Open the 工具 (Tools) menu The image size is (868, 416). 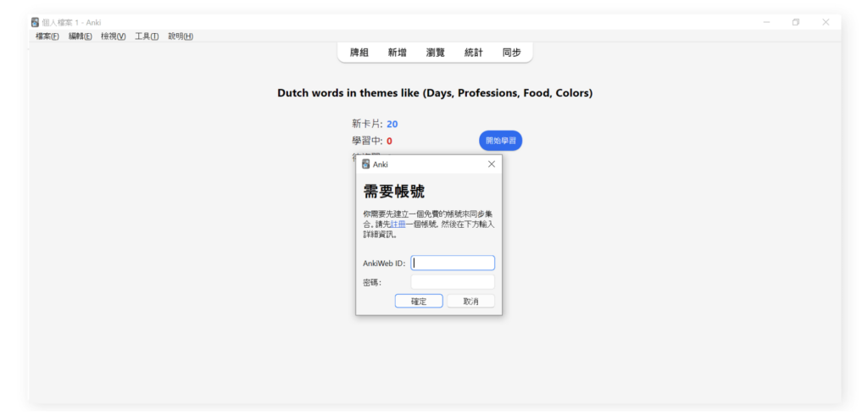147,36
